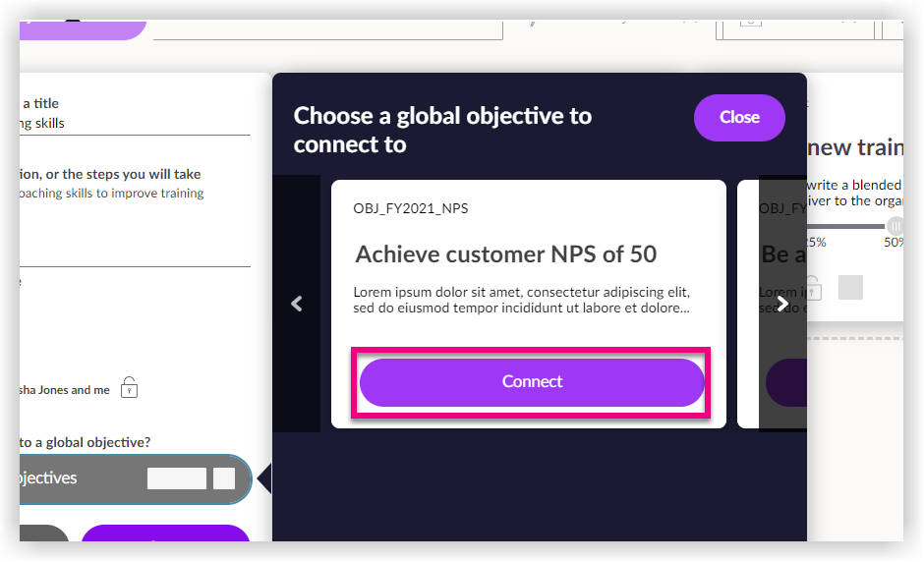Click the Connect button on the NPS objective
The image size is (924, 562).
coord(532,382)
